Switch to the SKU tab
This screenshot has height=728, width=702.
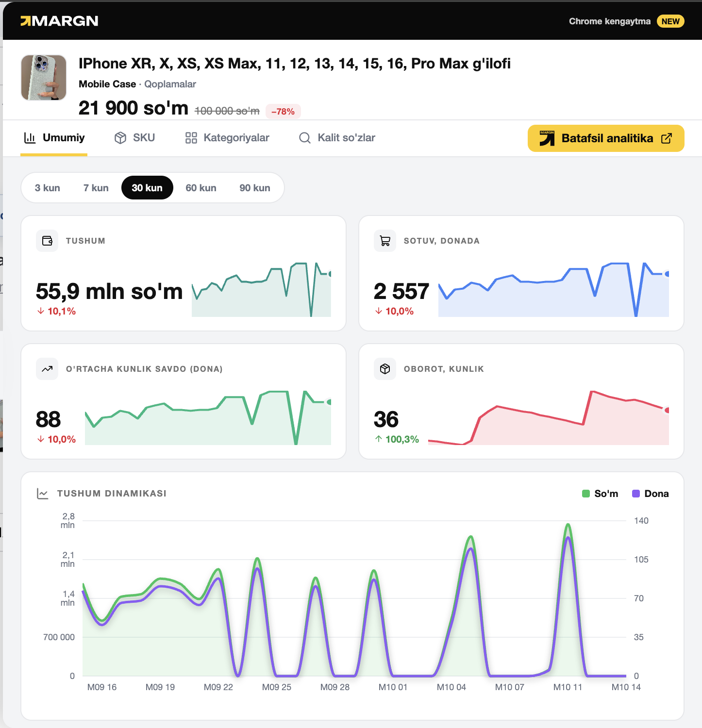click(x=134, y=138)
